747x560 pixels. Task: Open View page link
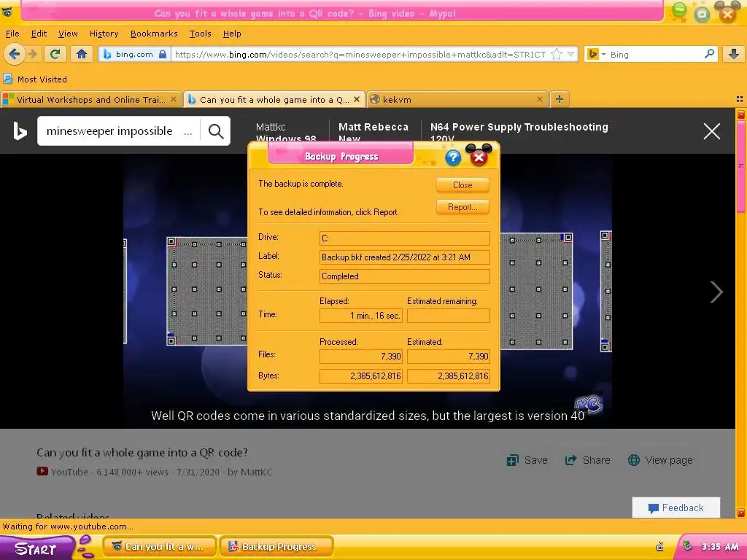(660, 461)
